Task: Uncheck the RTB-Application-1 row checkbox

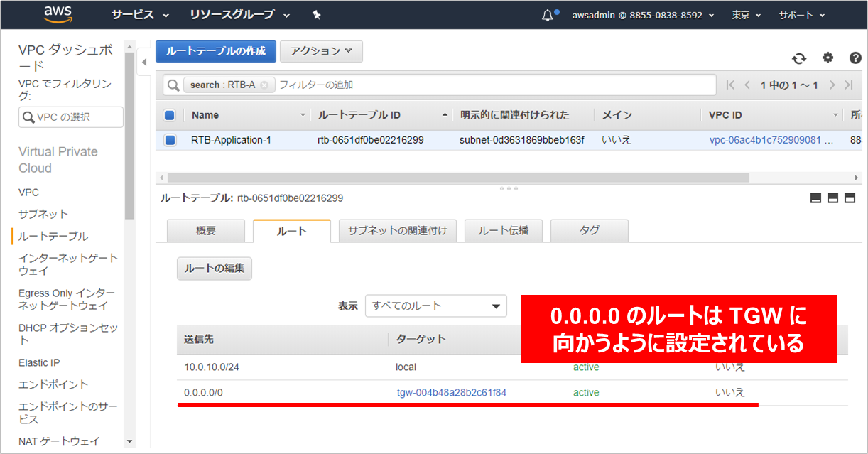Action: pos(170,140)
